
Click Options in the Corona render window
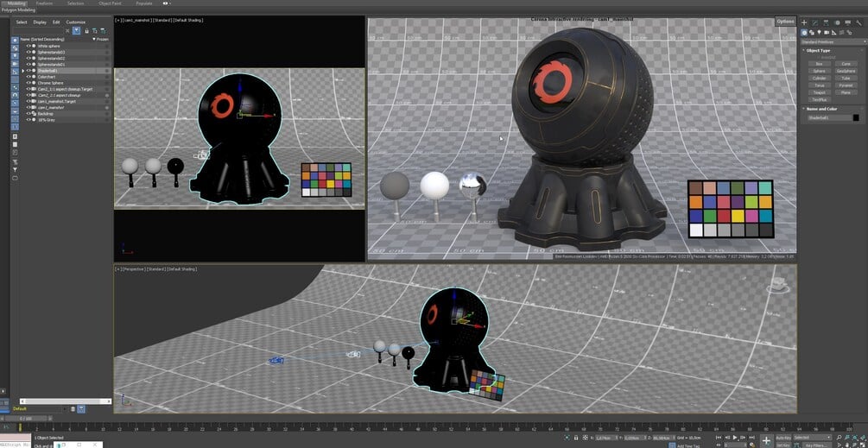click(x=785, y=22)
